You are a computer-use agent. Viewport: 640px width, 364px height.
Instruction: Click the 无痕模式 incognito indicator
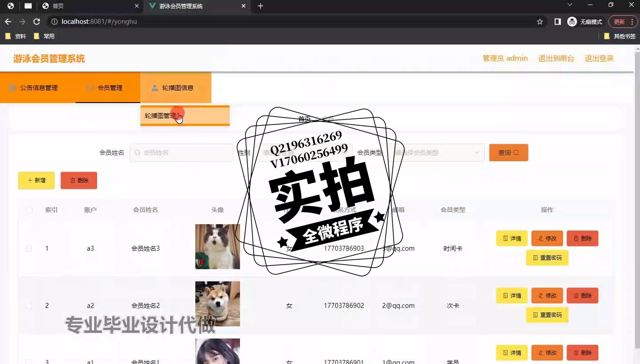[584, 22]
